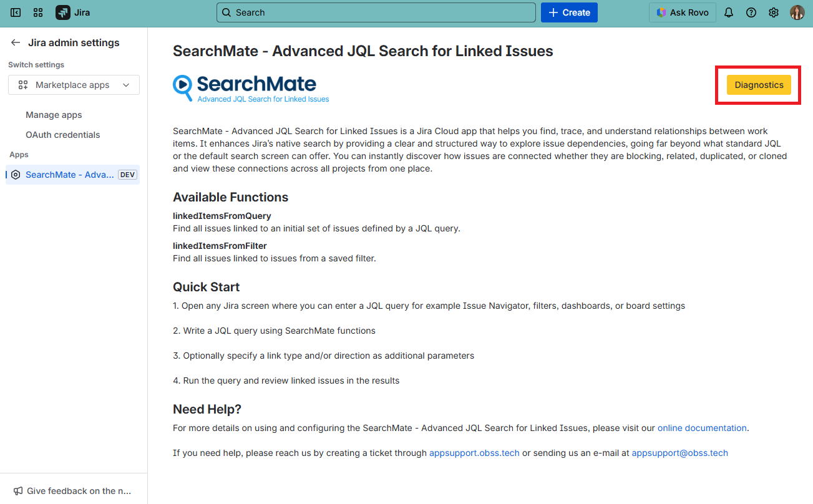
Task: Click into the top Search field
Action: [376, 12]
